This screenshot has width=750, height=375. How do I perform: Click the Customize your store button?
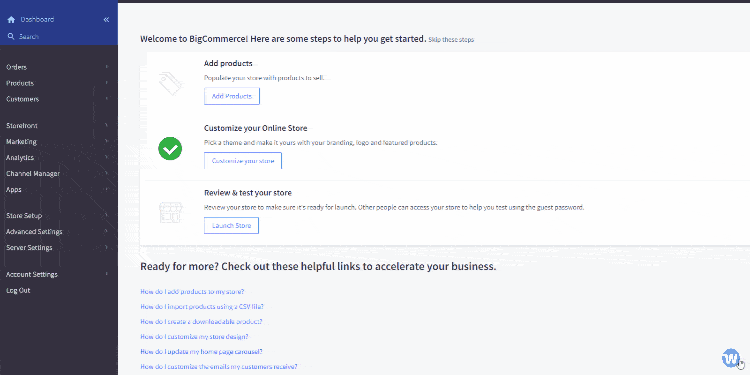(243, 161)
